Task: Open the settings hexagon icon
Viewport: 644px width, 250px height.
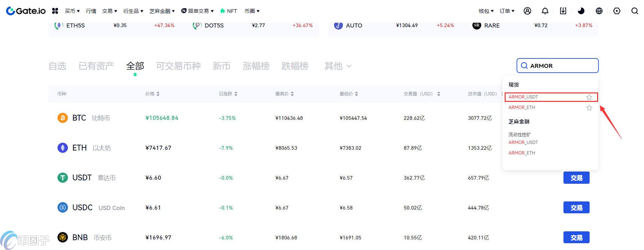Action: [617, 11]
